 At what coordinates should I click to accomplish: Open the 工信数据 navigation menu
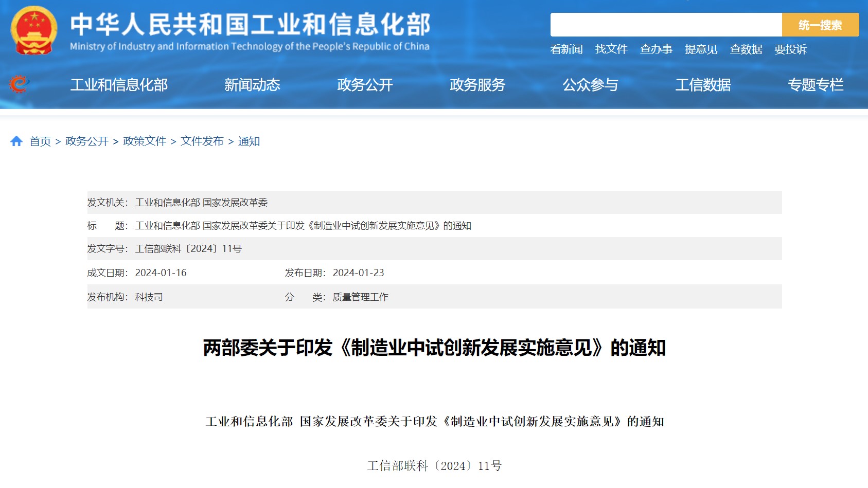pyautogui.click(x=704, y=85)
